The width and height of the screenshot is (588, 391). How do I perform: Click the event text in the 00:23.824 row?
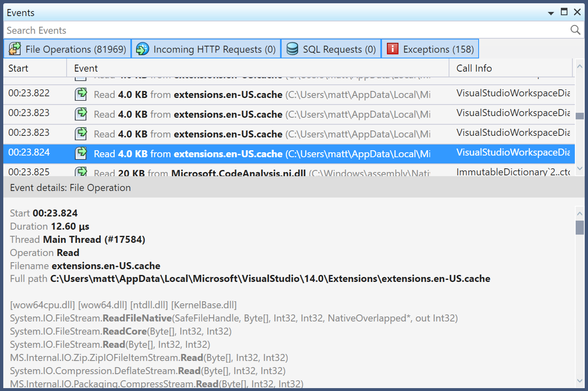262,154
